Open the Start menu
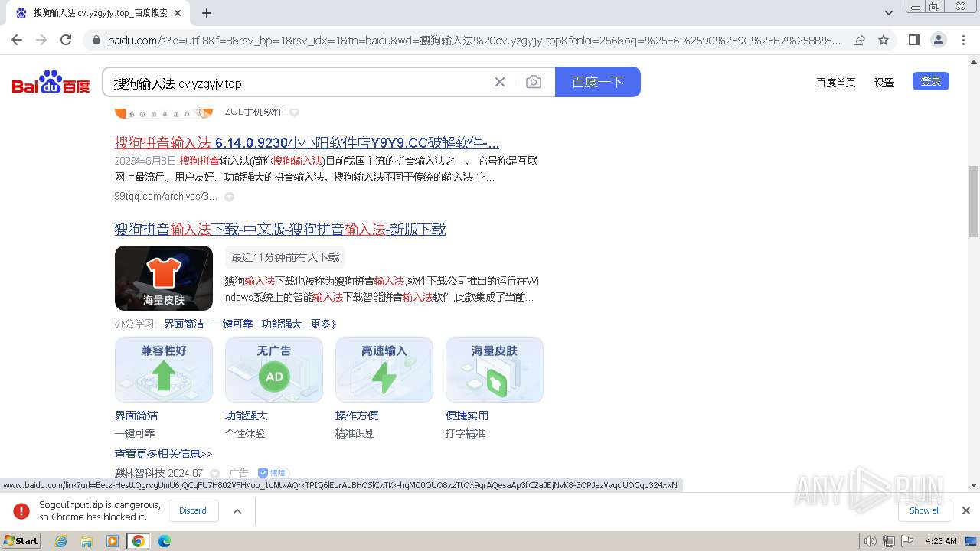The width and height of the screenshot is (980, 551). pos(21,540)
